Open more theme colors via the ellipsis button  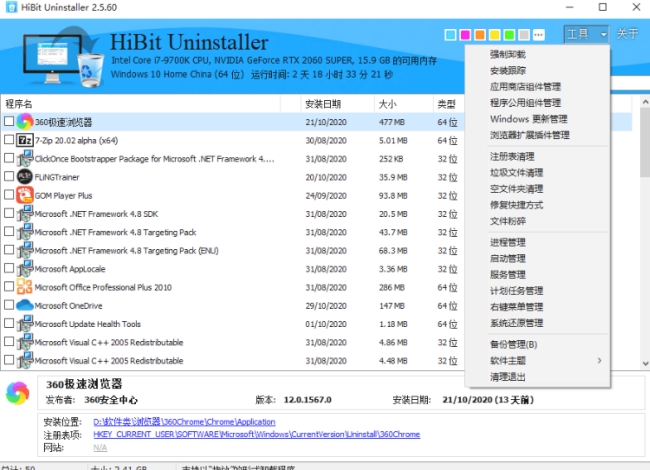[539, 35]
